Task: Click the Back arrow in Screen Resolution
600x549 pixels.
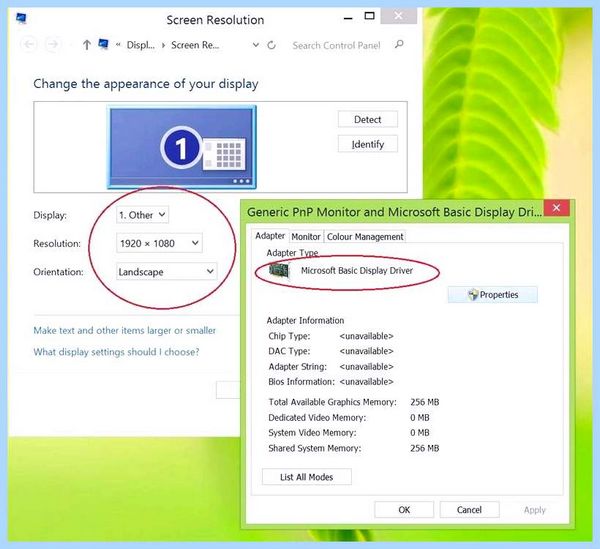Action: [29, 45]
